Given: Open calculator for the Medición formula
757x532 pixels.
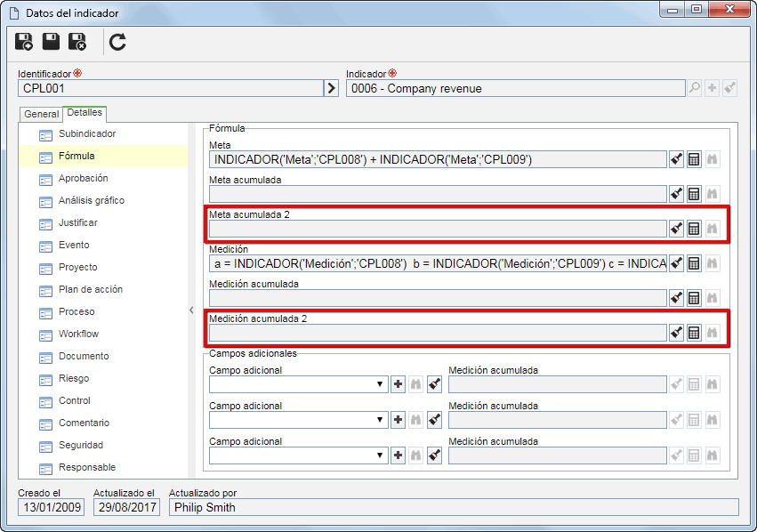Looking at the screenshot, I should pos(694,263).
